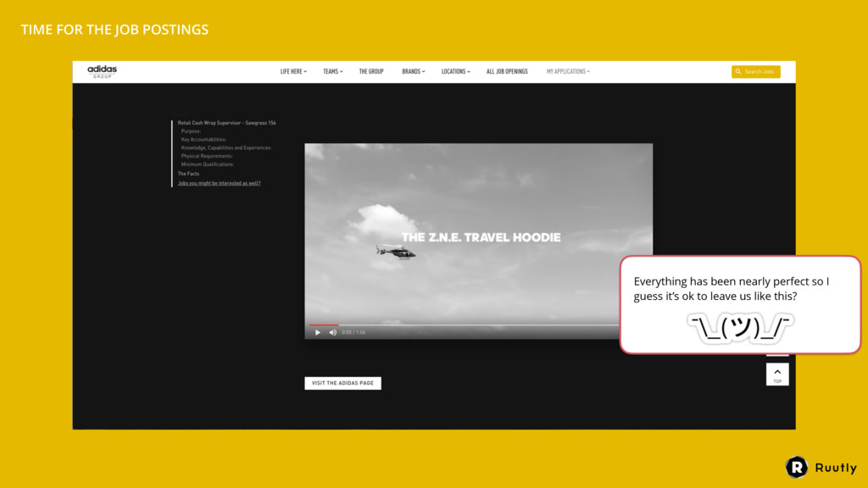The height and width of the screenshot is (488, 868).
Task: Click the video time 0:05 / 1:06
Action: 353,332
